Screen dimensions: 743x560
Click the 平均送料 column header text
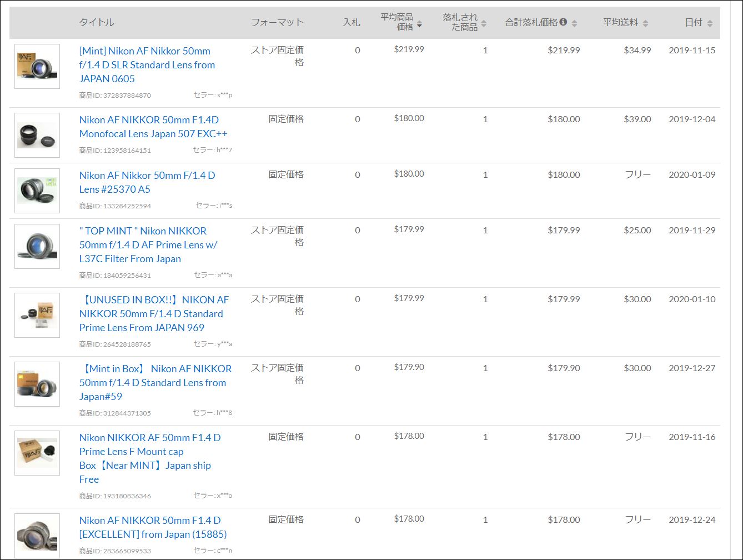click(621, 22)
